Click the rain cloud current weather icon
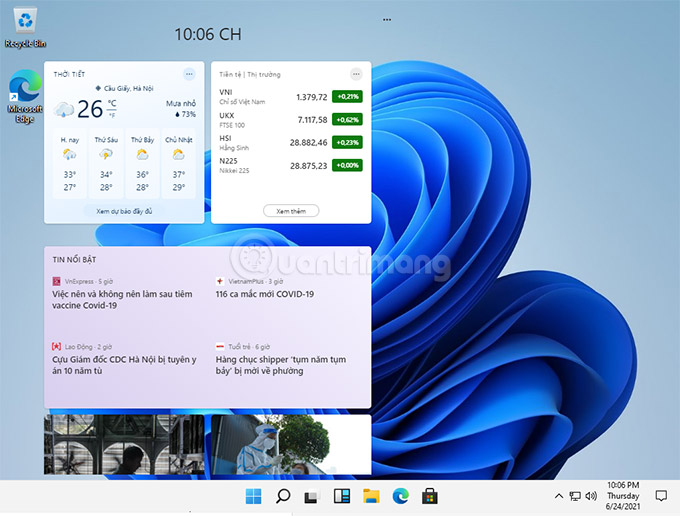The image size is (680, 516). tap(64, 109)
